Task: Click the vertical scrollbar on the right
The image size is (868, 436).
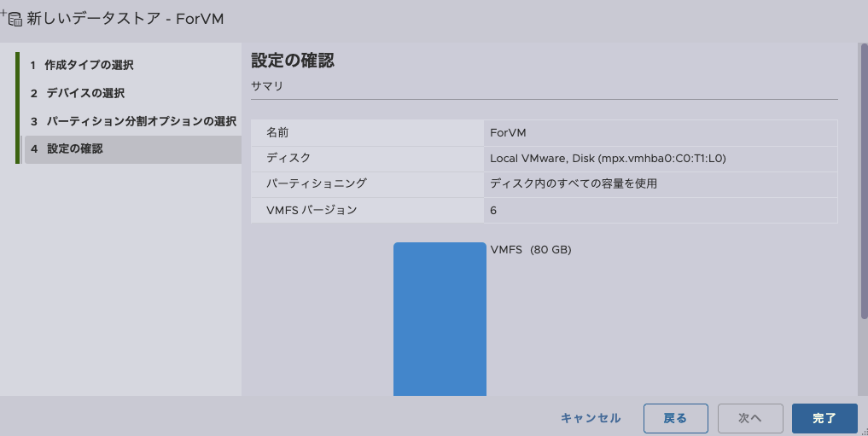Action: (x=864, y=180)
